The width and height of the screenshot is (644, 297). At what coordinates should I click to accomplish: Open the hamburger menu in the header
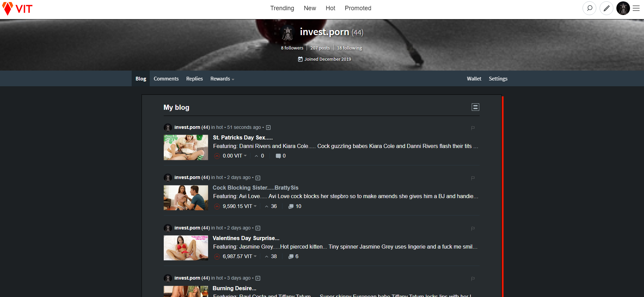pyautogui.click(x=636, y=8)
